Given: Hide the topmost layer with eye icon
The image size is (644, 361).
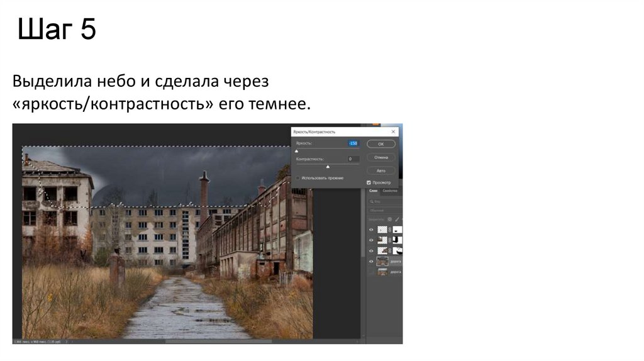Looking at the screenshot, I should coord(371,230).
